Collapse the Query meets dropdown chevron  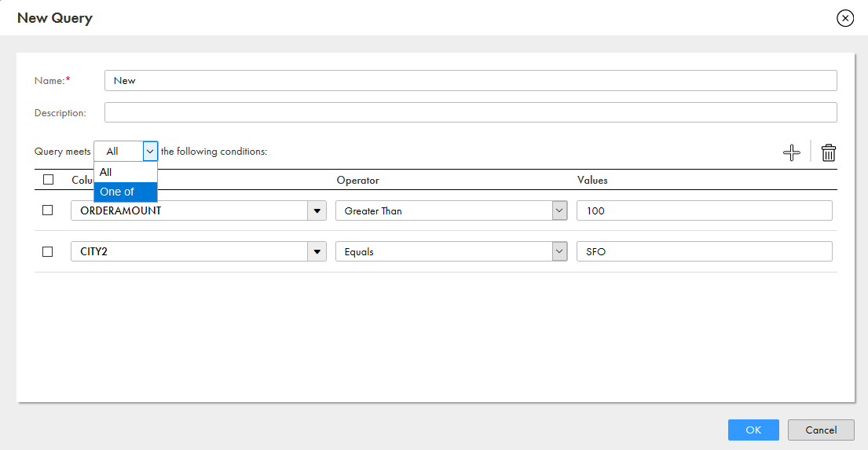pos(150,151)
